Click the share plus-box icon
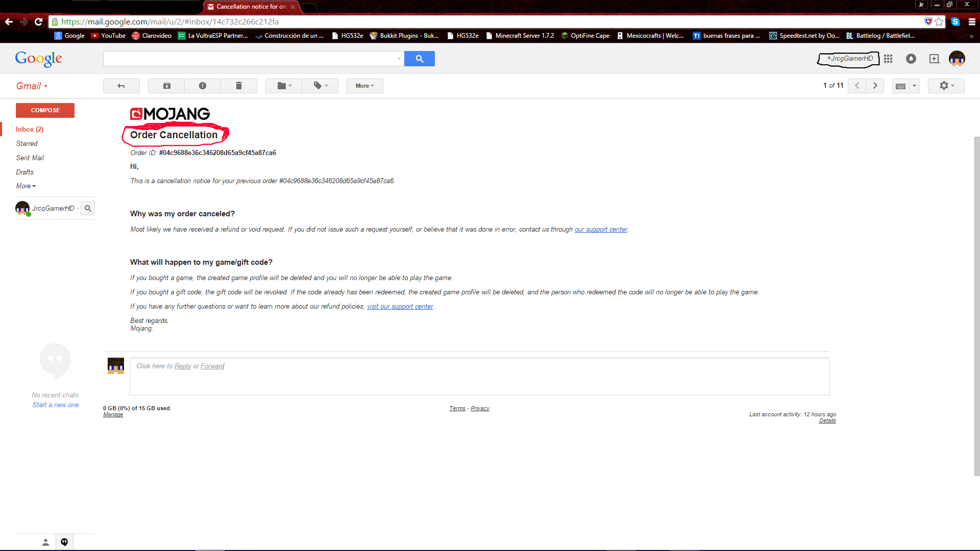 934,59
